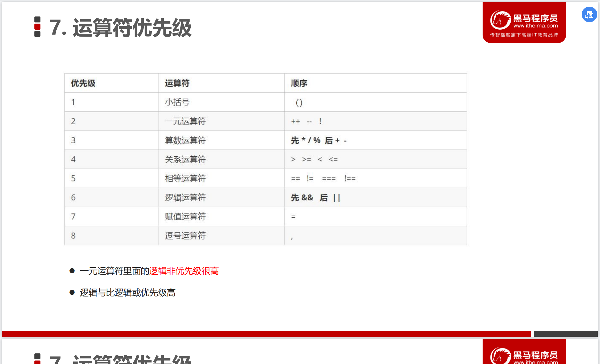Viewport: 600px width, 364px height.
Task: Click the slide title 7. 运算符优先级
Action: click(x=120, y=27)
